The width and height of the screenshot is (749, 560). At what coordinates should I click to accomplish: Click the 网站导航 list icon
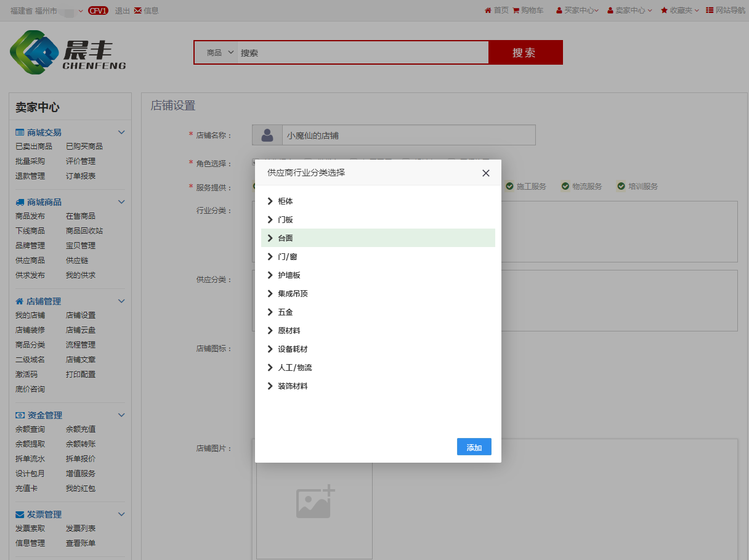coord(710,10)
